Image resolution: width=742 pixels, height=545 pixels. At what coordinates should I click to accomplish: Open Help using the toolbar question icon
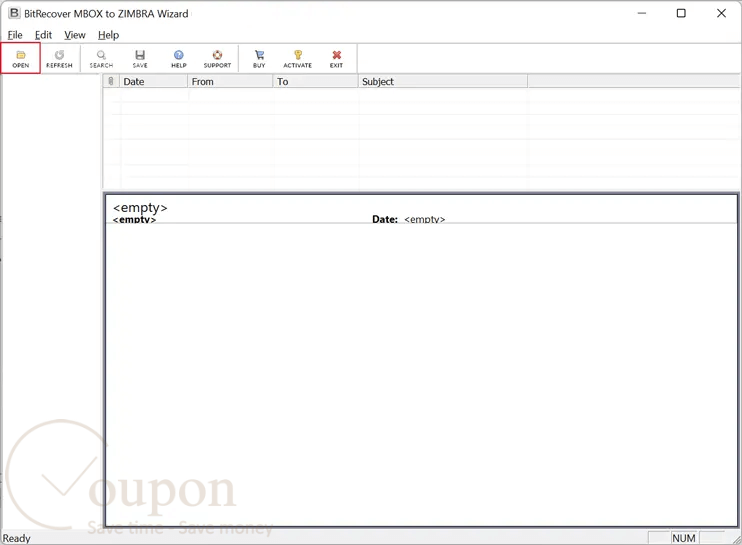pos(178,58)
